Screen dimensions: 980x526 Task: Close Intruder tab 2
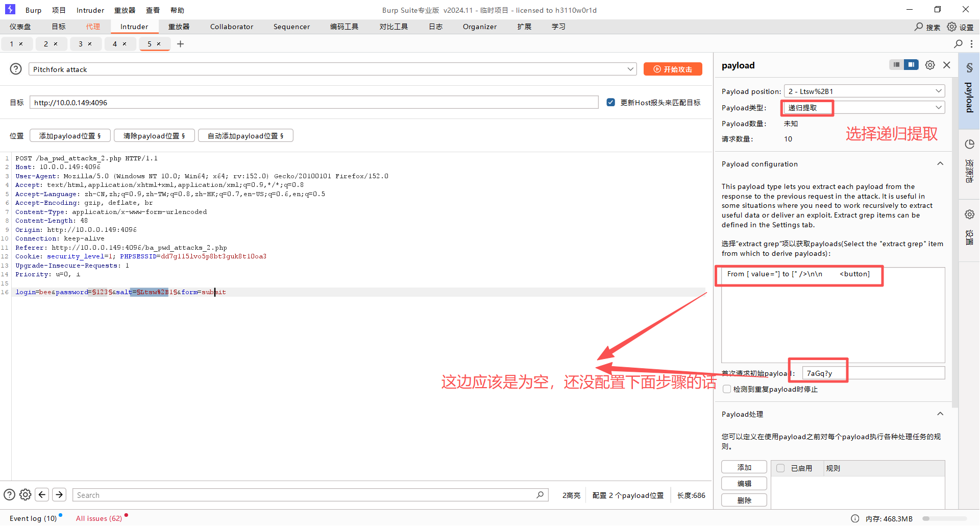tap(56, 44)
